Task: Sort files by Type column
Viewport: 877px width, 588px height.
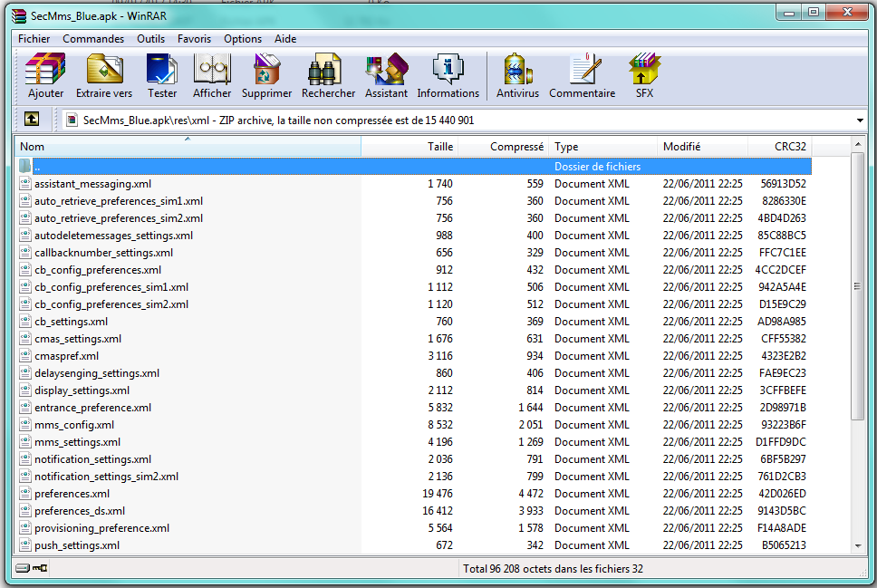Action: click(603, 147)
